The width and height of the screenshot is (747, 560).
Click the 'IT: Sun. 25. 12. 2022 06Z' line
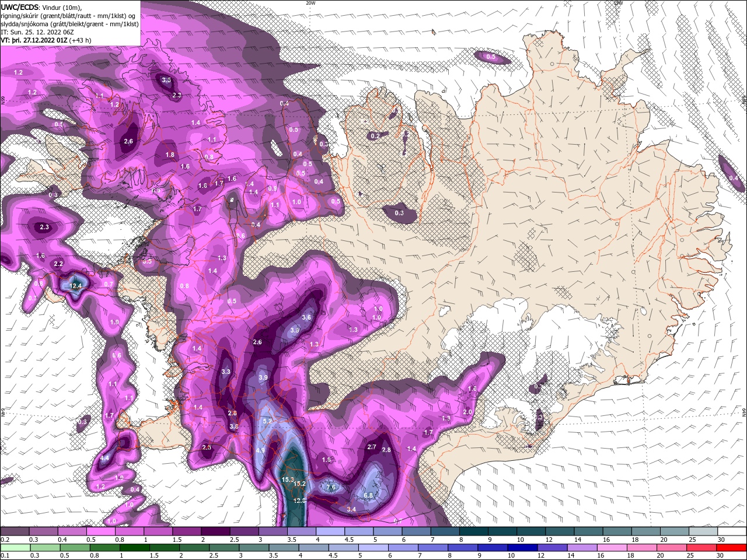(37, 32)
